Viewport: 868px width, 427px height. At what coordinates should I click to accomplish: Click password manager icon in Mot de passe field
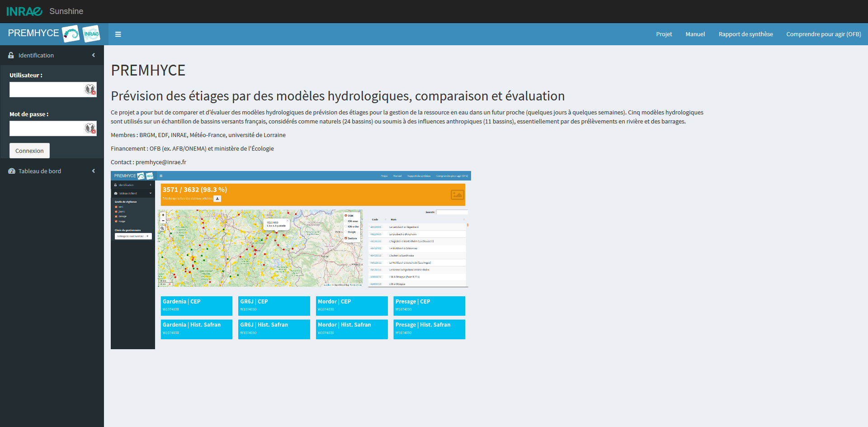tap(90, 128)
